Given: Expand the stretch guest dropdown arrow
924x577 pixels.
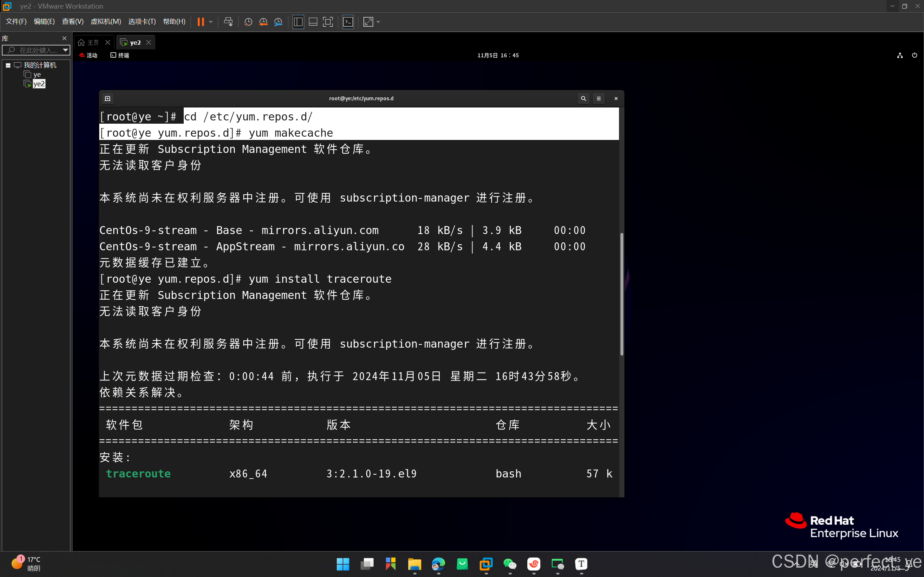Looking at the screenshot, I should tap(378, 22).
